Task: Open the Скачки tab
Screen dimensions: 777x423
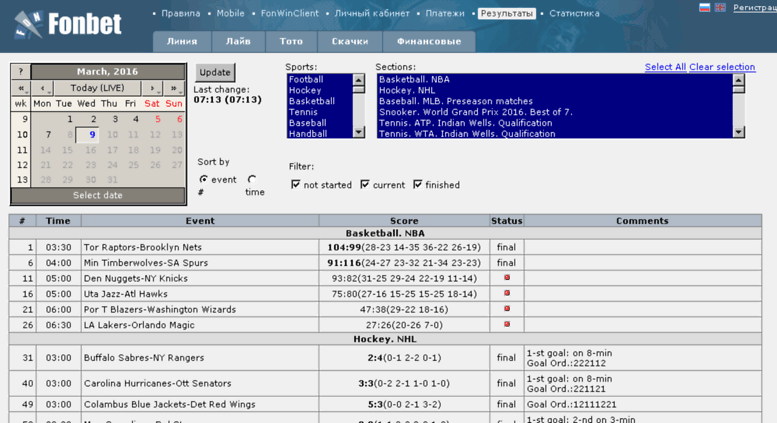Action: 350,42
